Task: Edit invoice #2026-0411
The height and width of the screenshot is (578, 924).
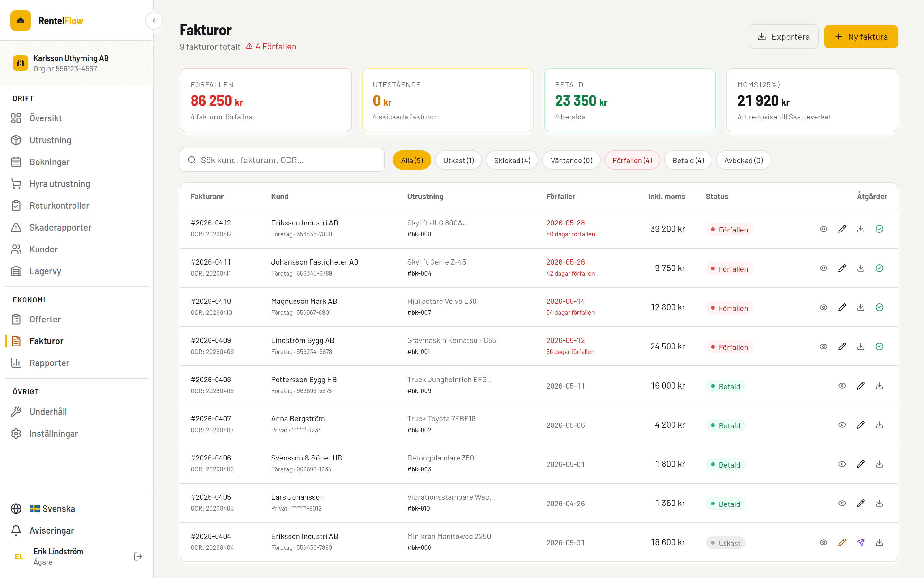Action: (x=842, y=268)
